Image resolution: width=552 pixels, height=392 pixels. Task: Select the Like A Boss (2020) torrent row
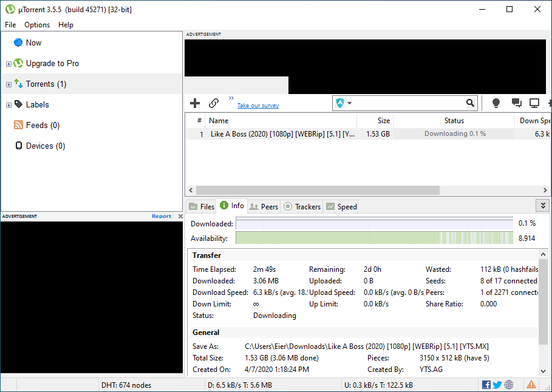[282, 134]
